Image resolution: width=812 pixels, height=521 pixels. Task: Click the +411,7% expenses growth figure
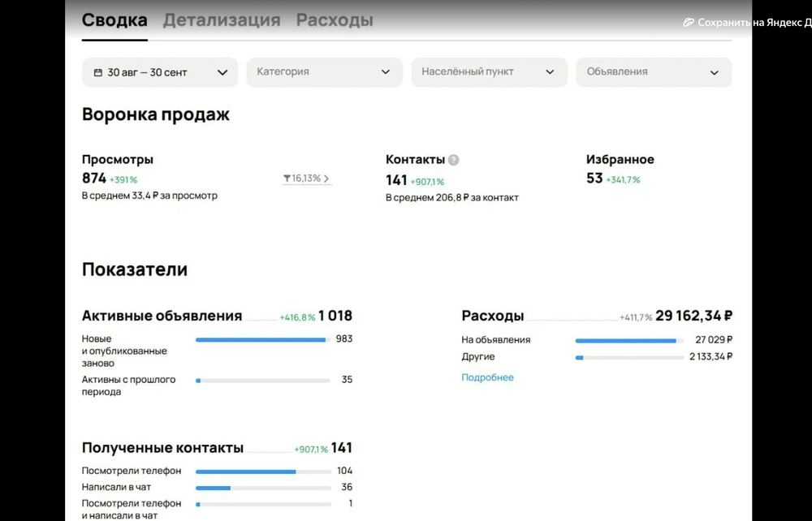(636, 317)
